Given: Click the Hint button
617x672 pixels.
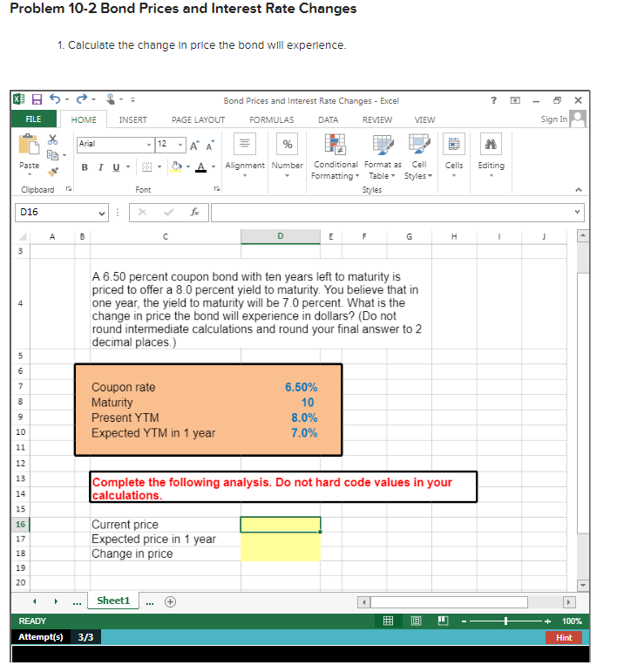Looking at the screenshot, I should click(x=564, y=637).
